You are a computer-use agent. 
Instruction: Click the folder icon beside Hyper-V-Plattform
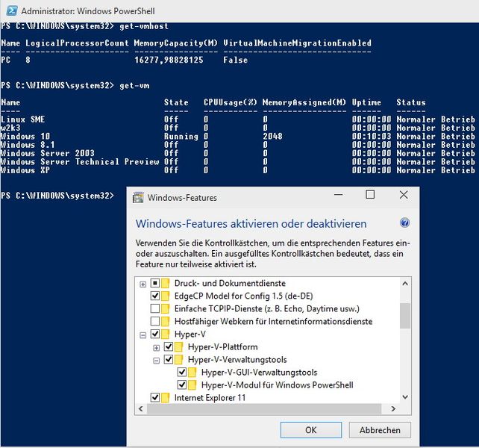coord(179,346)
